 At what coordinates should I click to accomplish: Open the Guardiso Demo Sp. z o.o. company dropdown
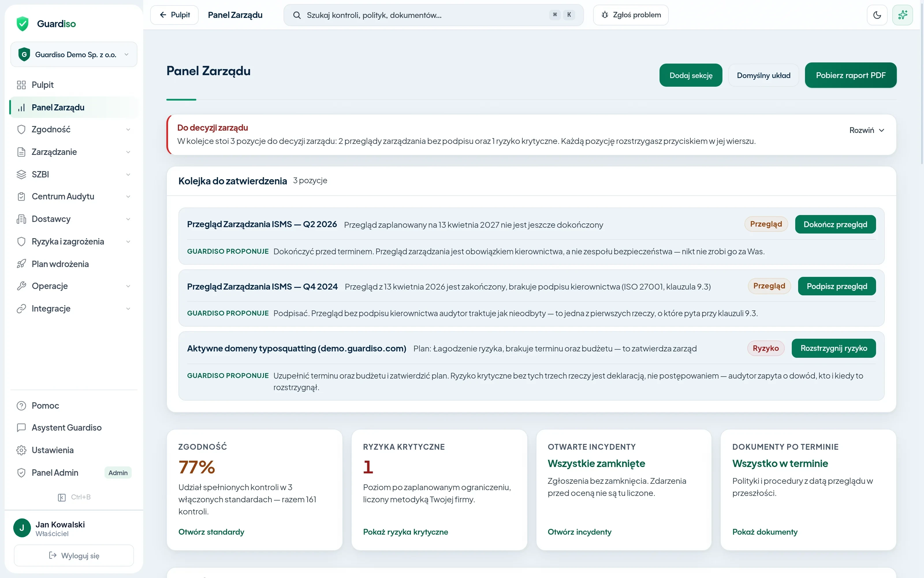(74, 54)
